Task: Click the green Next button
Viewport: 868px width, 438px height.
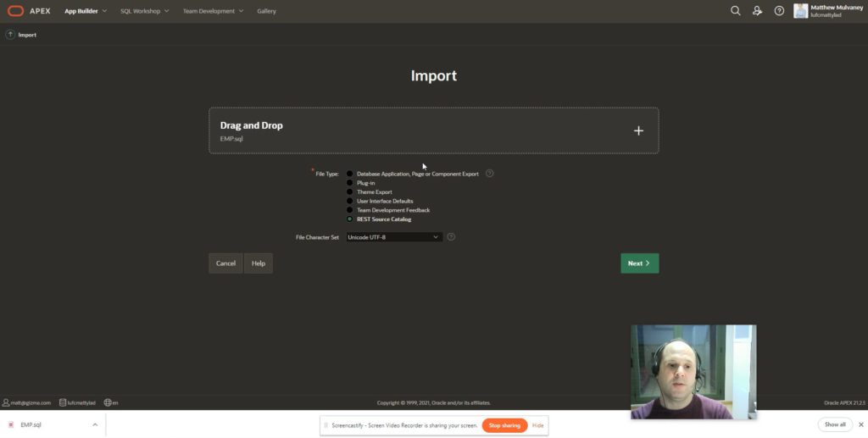Action: pos(639,263)
